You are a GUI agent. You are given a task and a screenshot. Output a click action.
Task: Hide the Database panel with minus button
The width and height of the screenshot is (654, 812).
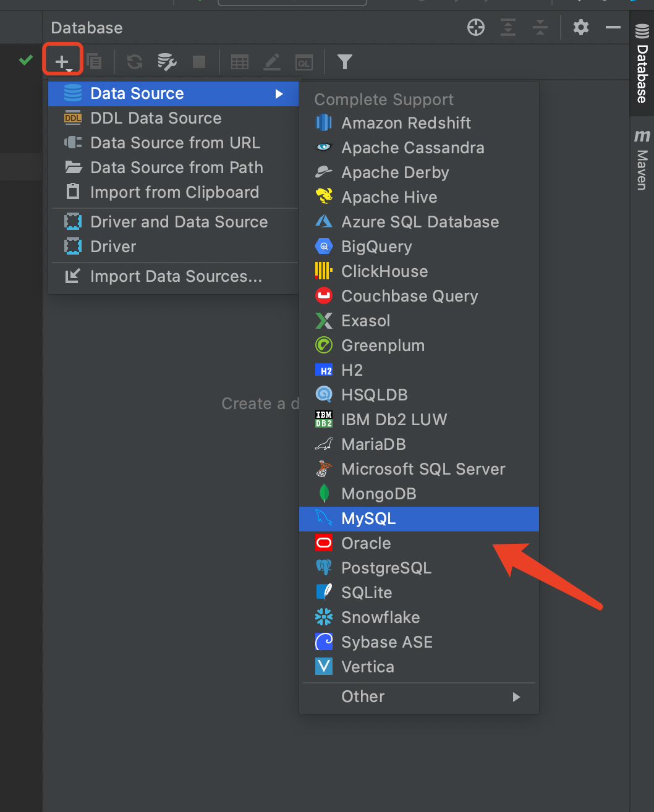point(613,27)
